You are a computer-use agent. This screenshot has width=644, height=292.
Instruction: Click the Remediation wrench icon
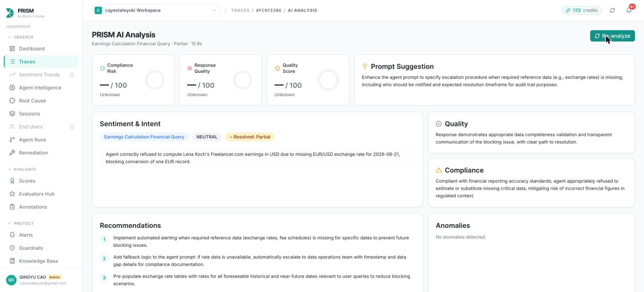12,153
